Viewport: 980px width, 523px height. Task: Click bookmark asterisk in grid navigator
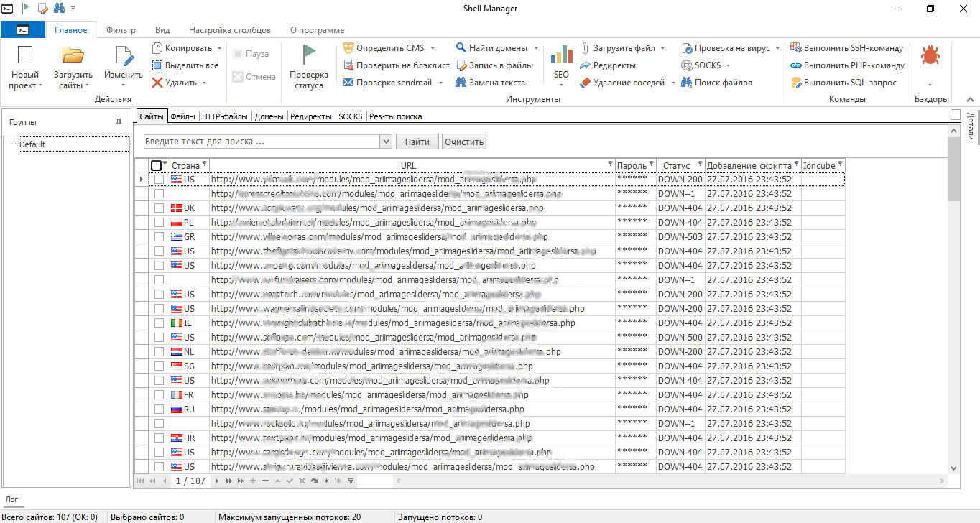point(327,481)
